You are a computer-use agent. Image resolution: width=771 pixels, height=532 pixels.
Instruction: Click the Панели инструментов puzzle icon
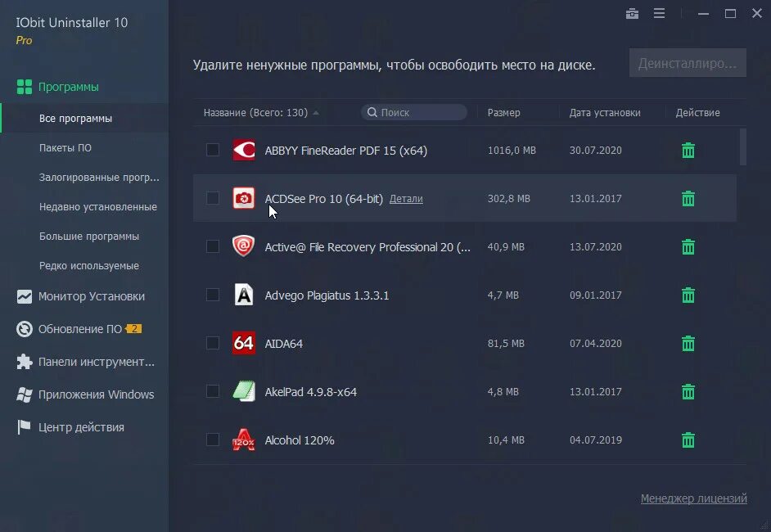pos(24,362)
